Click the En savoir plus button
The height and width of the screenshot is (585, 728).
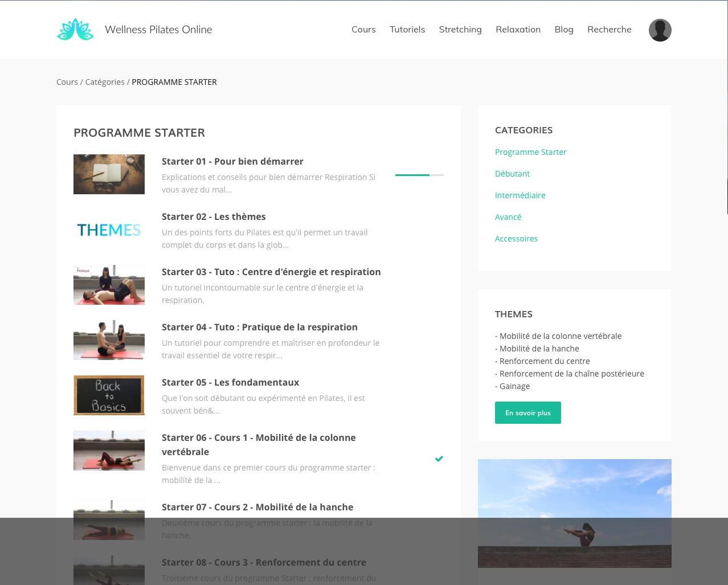pyautogui.click(x=528, y=413)
